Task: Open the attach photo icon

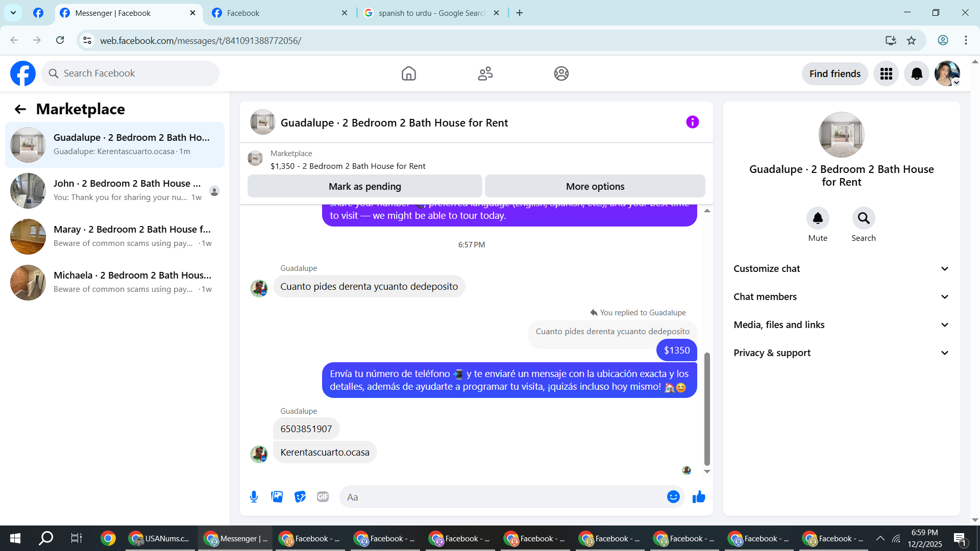Action: point(277,497)
